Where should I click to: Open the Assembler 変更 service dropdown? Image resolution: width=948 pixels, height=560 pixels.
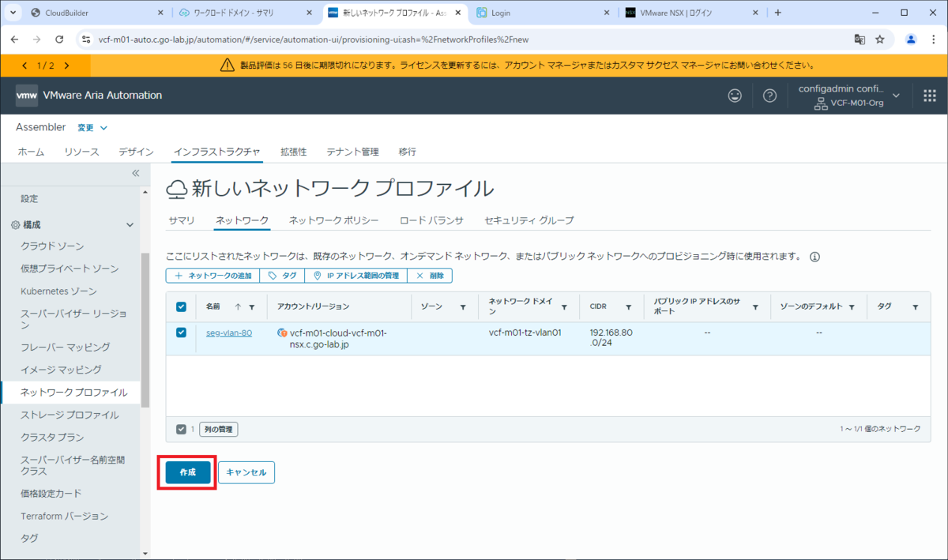[92, 127]
